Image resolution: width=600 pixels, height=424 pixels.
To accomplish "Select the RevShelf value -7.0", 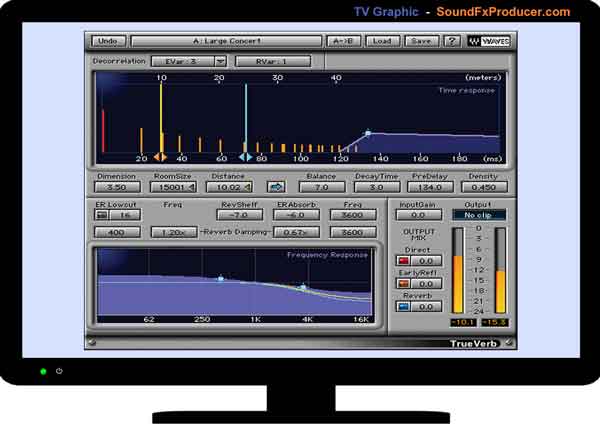I will pos(240,215).
